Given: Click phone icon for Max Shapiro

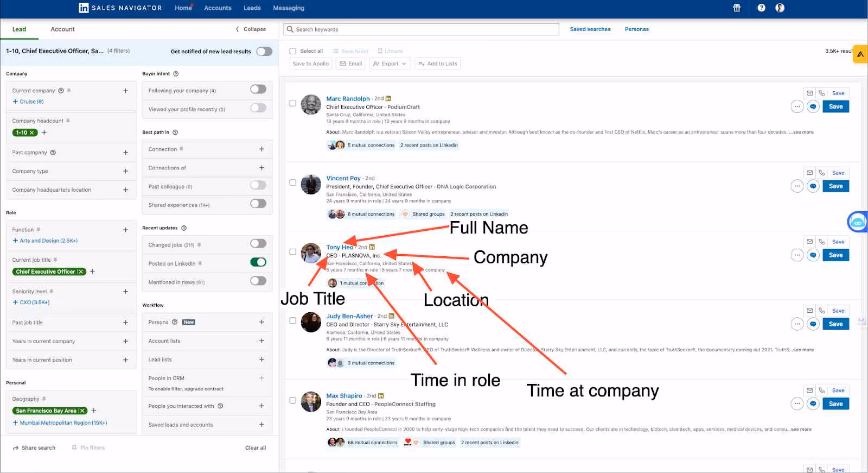Looking at the screenshot, I should pos(821,390).
